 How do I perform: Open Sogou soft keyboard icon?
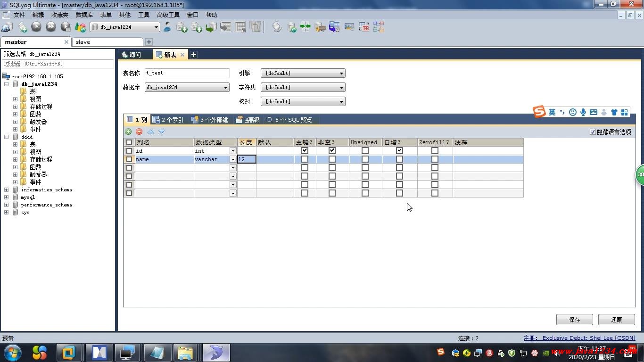(x=594, y=112)
